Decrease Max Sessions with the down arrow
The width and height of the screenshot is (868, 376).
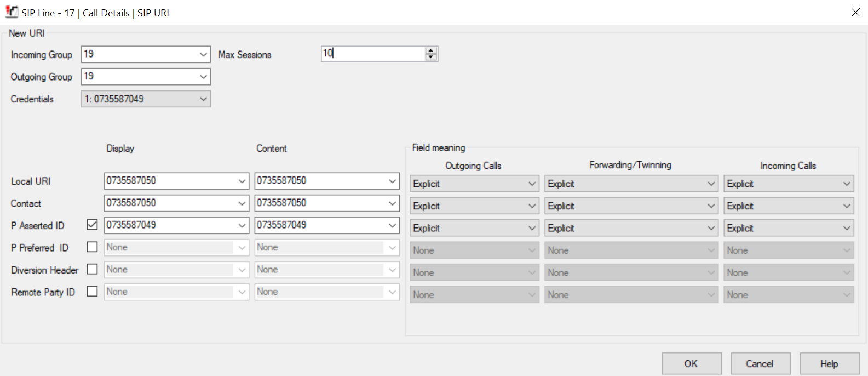pyautogui.click(x=431, y=57)
